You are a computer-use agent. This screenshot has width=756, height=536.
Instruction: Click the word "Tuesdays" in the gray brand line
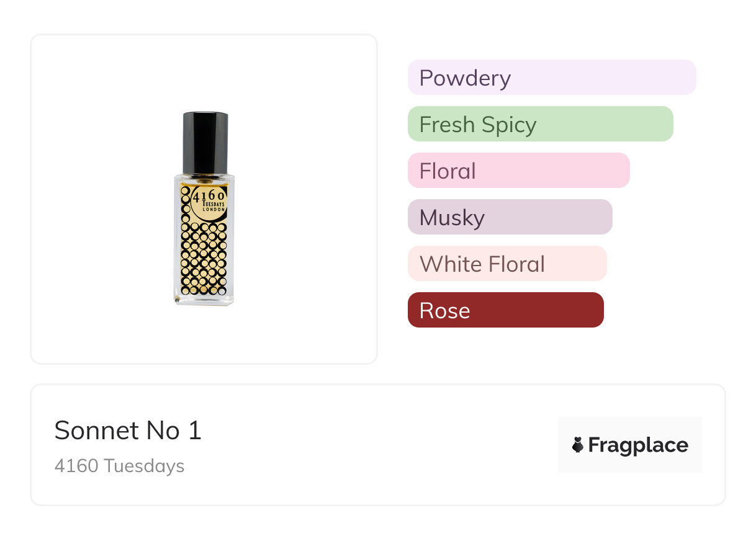[144, 466]
